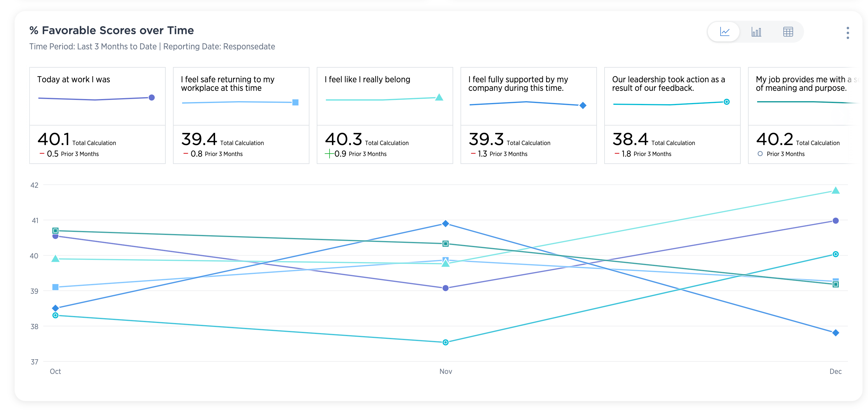The height and width of the screenshot is (412, 868).
Task: Select the 'fully supported by my company' card
Action: click(x=528, y=115)
